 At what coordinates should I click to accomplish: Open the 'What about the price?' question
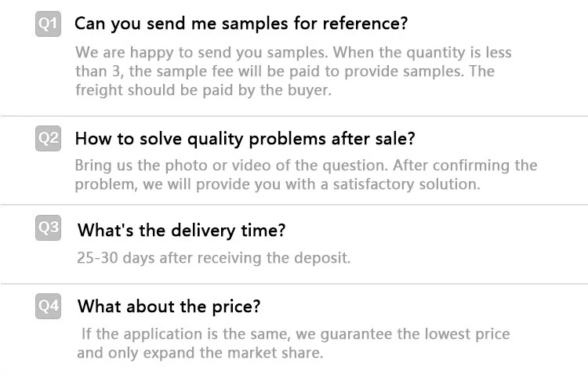point(169,306)
